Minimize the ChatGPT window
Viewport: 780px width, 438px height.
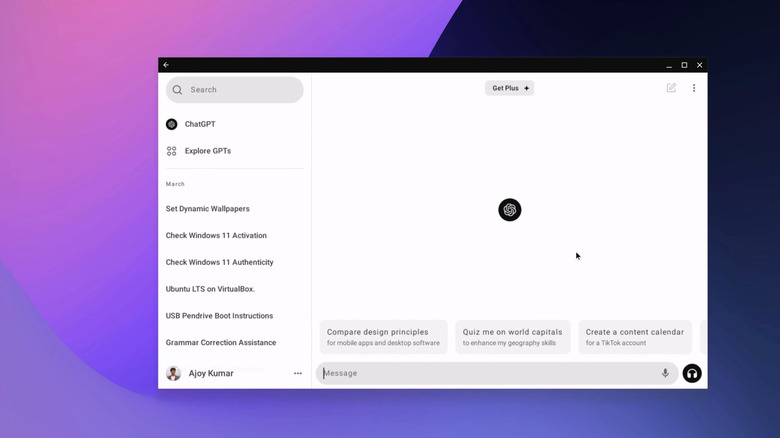pos(669,65)
